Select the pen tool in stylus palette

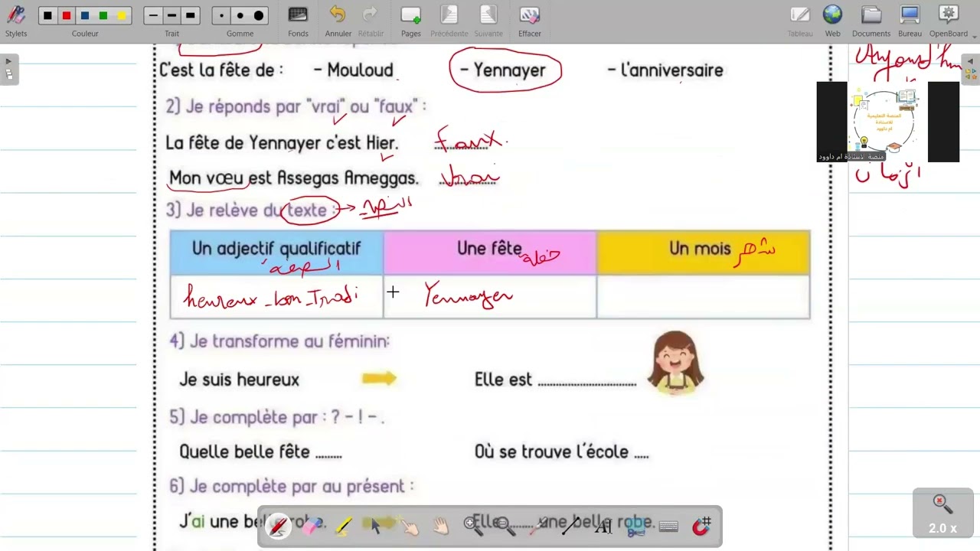coord(279,527)
